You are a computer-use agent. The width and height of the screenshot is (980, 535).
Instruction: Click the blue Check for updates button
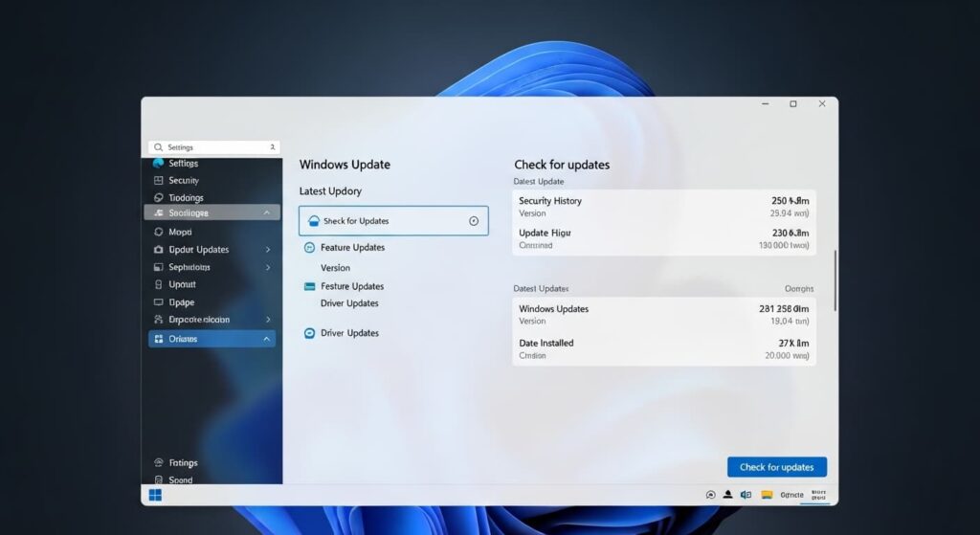(777, 467)
